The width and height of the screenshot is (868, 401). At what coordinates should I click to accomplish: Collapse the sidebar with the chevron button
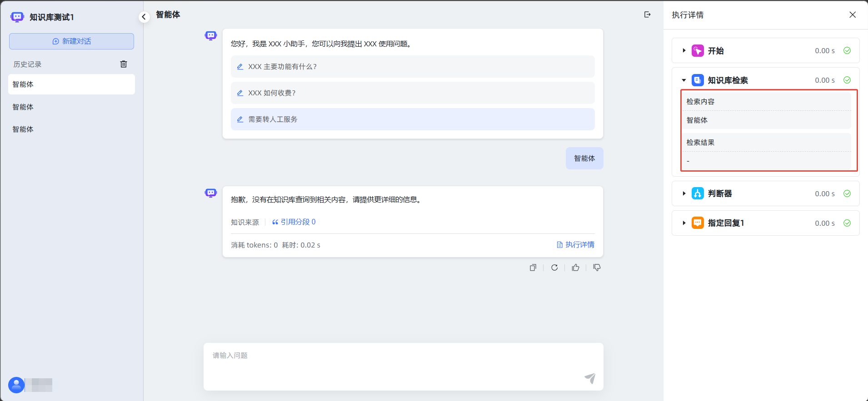coord(144,17)
